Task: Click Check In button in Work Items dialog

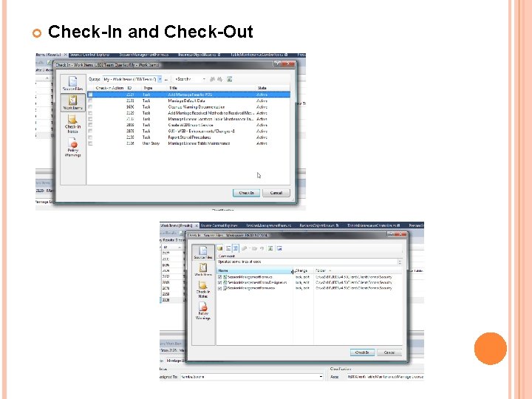Action: point(246,193)
